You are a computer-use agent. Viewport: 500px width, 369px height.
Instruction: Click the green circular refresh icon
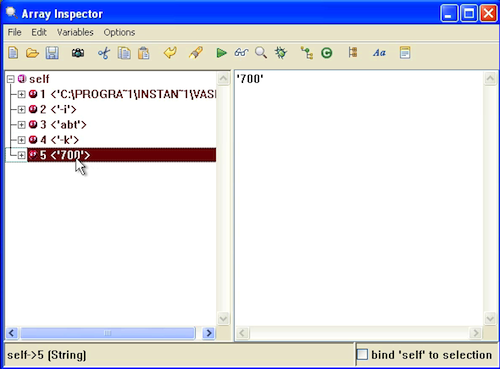(327, 53)
